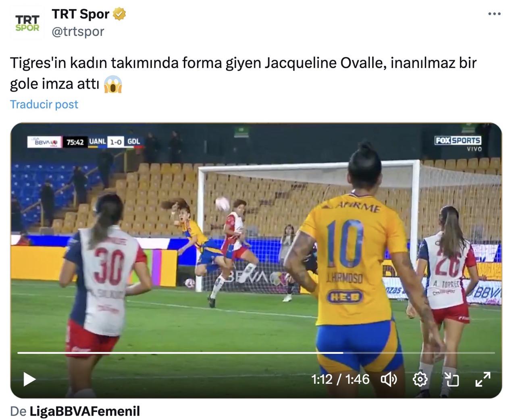Click the 1:12 / 1:46 time display
This screenshot has width=516, height=420.
(340, 379)
